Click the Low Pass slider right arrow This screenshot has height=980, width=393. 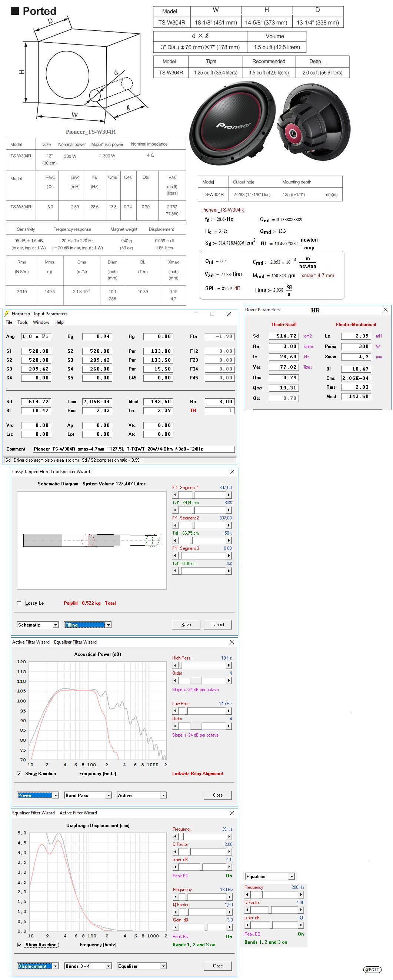pos(229,711)
